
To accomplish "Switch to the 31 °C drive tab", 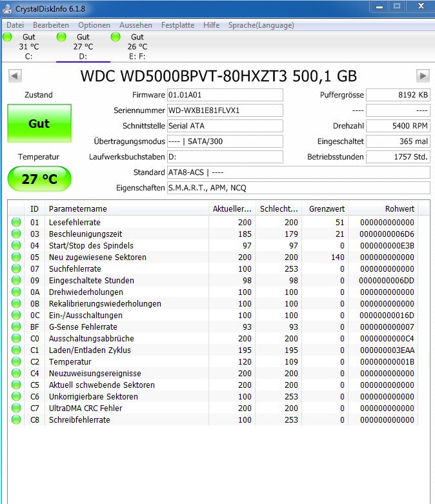I will click(29, 46).
